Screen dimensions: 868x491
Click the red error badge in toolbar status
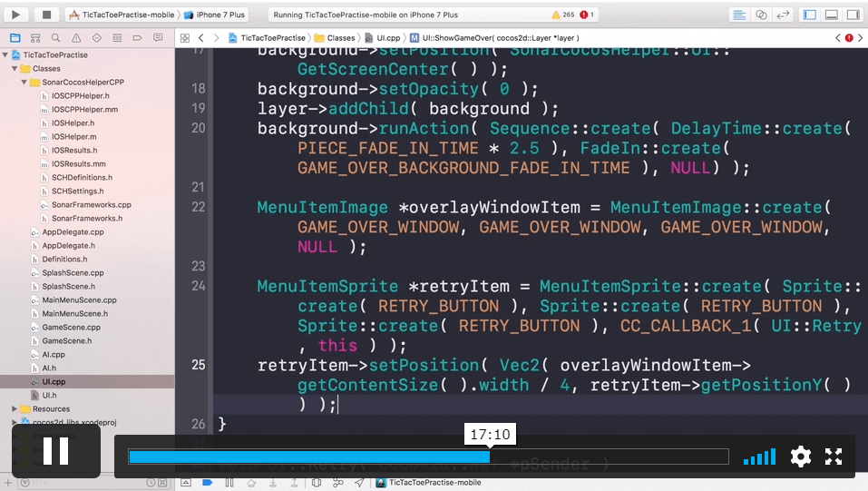(x=586, y=15)
